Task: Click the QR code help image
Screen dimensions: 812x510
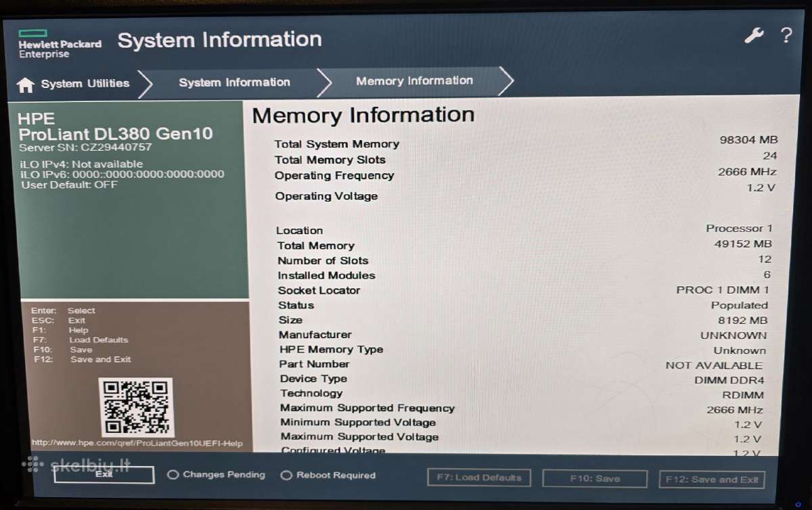Action: (135, 407)
